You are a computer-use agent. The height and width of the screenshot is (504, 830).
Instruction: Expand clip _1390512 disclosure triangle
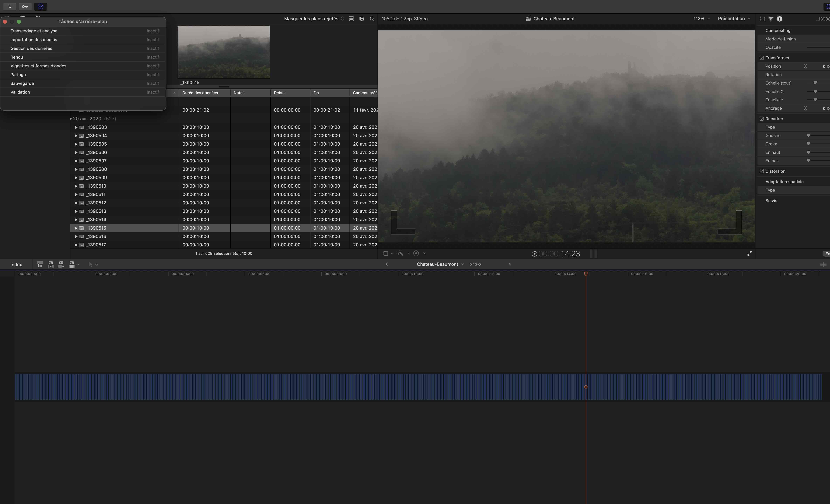(76, 203)
